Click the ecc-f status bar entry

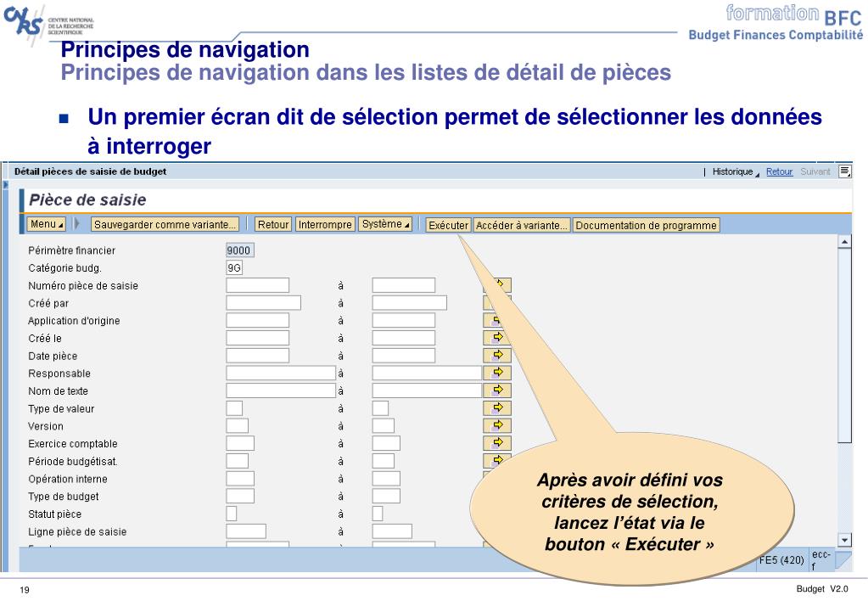821,560
